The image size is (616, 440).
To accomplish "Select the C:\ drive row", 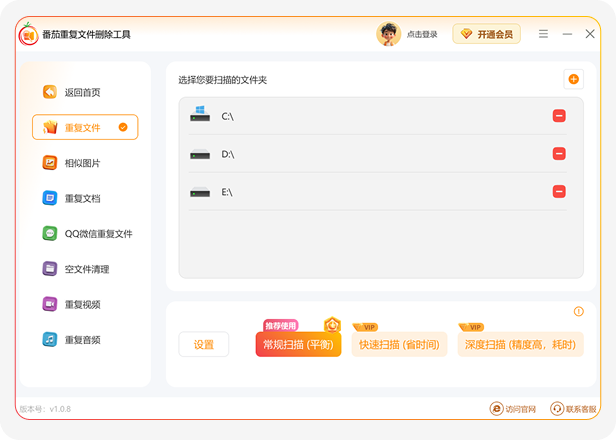I will 370,116.
